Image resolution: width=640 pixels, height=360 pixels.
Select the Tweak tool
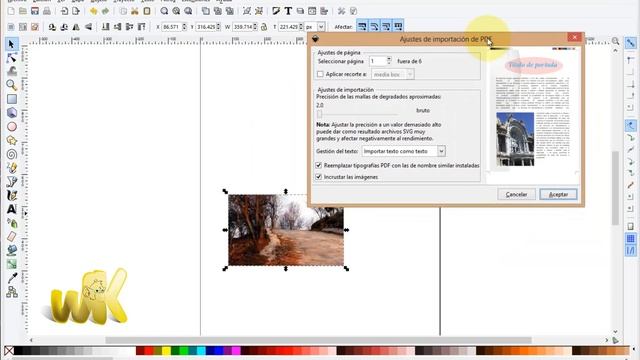point(11,71)
